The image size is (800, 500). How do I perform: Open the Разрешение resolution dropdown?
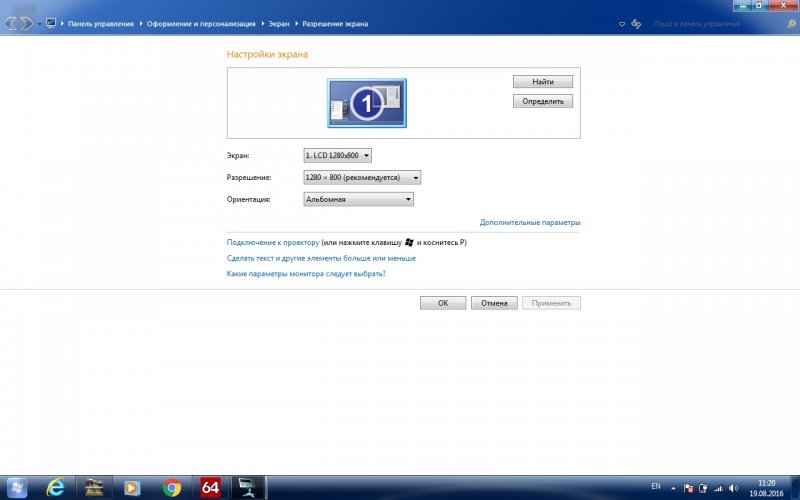point(362,177)
